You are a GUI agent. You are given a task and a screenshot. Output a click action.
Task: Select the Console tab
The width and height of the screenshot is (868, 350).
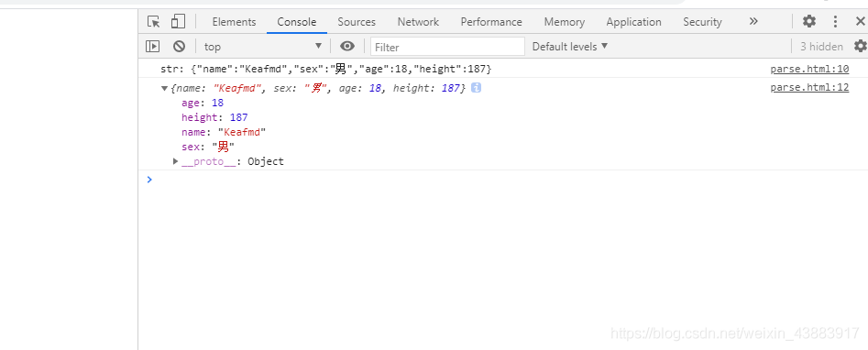coord(297,22)
